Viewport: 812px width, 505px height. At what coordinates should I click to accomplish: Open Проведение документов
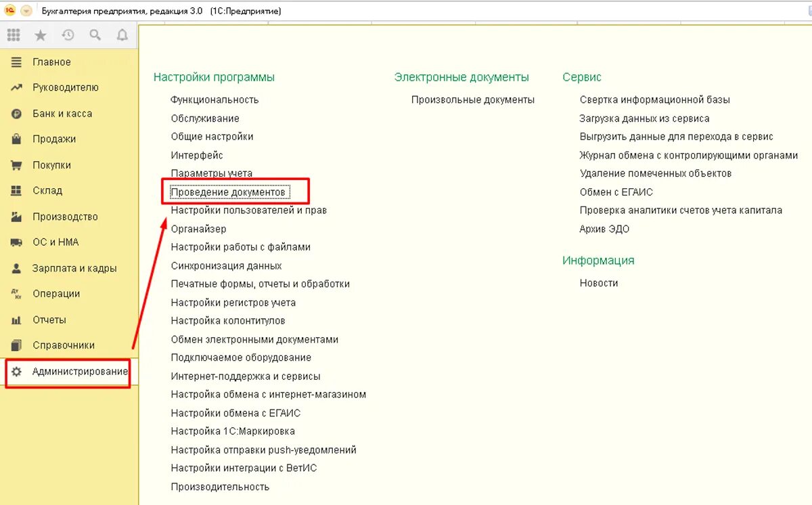pos(230,192)
